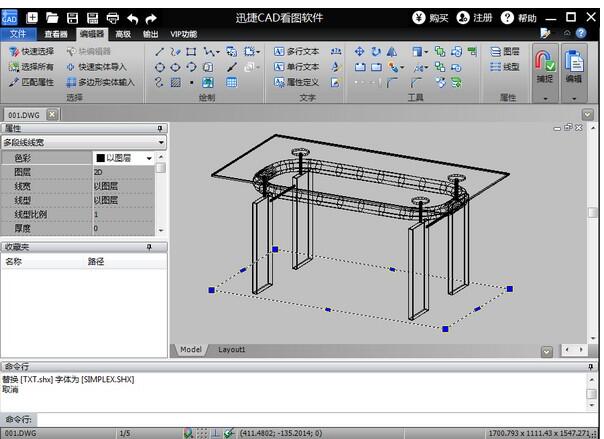This screenshot has height=439, width=604.
Task: Click the Copy objects icon in tools
Action: (440, 52)
